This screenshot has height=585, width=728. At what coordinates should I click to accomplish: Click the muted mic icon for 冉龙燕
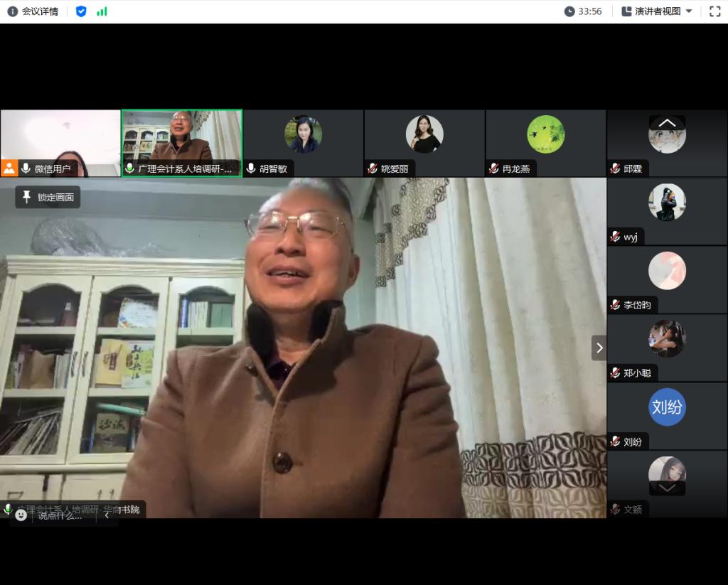point(493,168)
